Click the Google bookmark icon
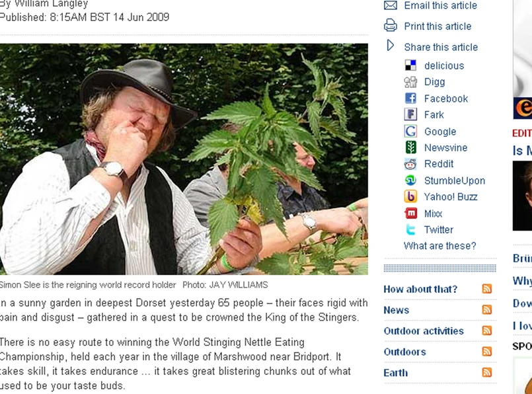Screen dimensions: 532x394 [410, 132]
